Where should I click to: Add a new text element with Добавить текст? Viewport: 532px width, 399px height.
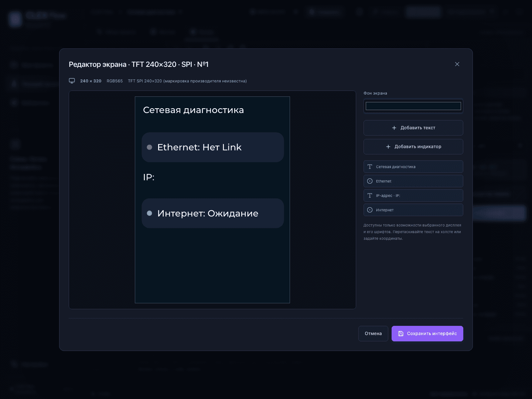[x=413, y=128]
